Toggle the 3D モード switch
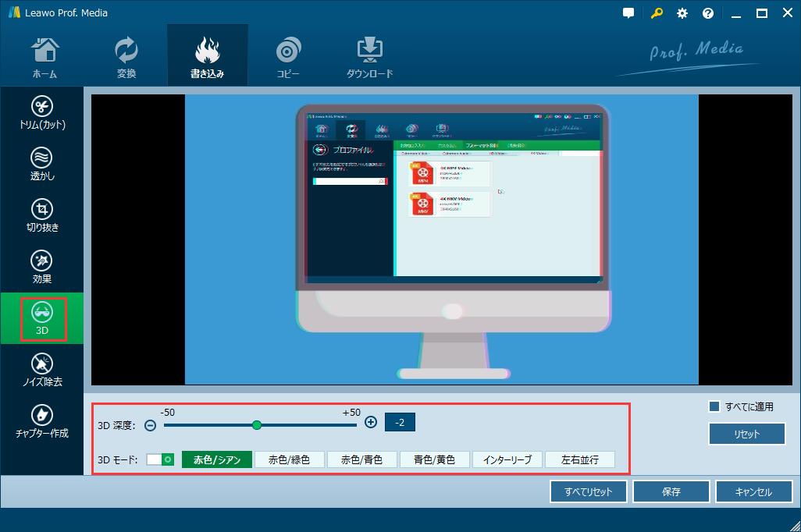The height and width of the screenshot is (532, 801). [x=160, y=459]
